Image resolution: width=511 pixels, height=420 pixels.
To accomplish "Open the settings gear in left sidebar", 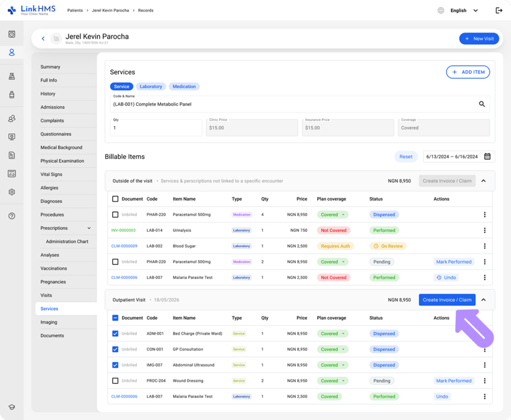I will 12,192.
